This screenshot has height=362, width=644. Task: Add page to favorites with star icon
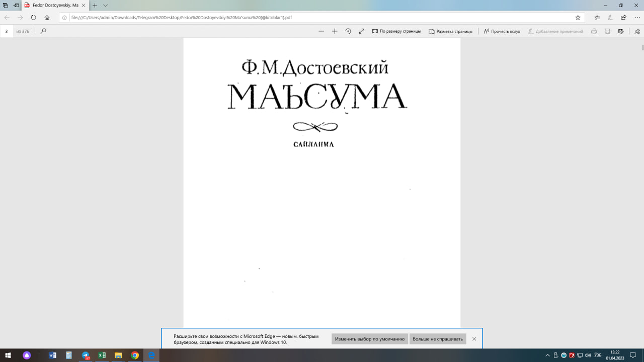coord(578,17)
